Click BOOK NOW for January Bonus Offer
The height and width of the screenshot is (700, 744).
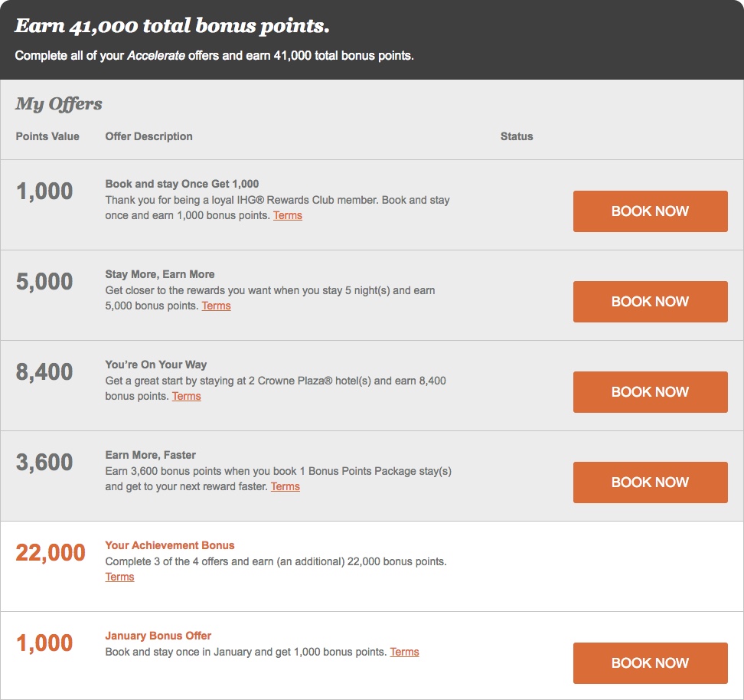pyautogui.click(x=650, y=663)
